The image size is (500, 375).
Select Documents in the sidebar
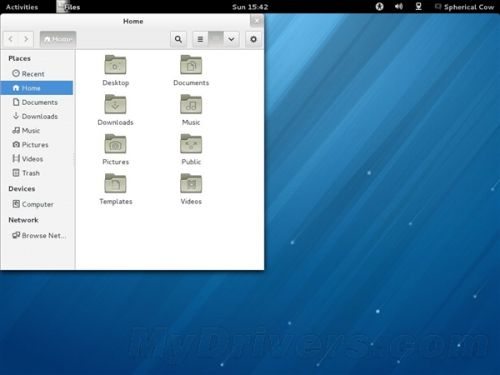tap(37, 102)
